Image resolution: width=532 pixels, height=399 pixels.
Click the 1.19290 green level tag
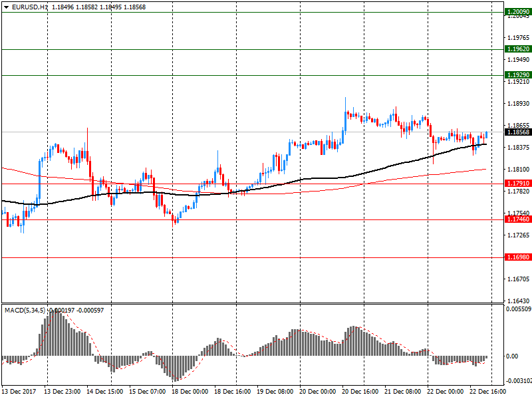coord(517,75)
